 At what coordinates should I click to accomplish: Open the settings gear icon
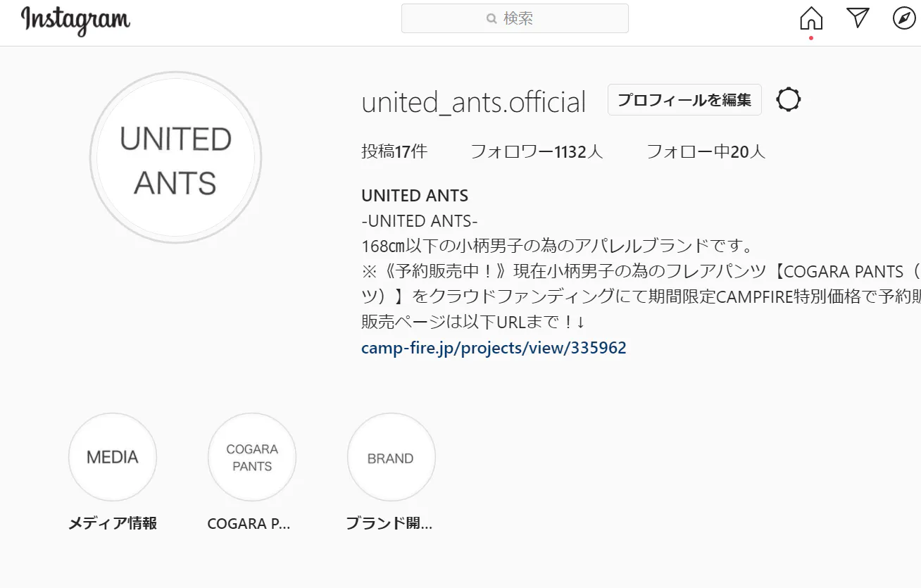click(788, 100)
